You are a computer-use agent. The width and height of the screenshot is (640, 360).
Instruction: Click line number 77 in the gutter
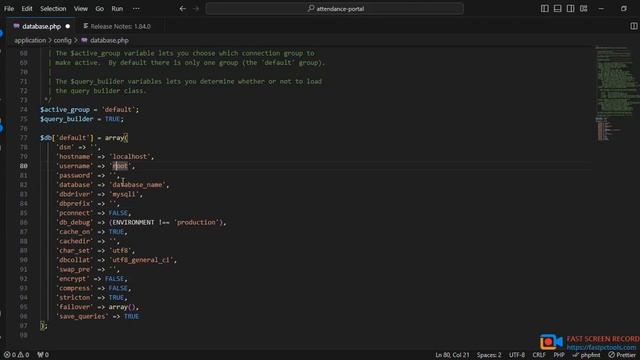pos(24,138)
